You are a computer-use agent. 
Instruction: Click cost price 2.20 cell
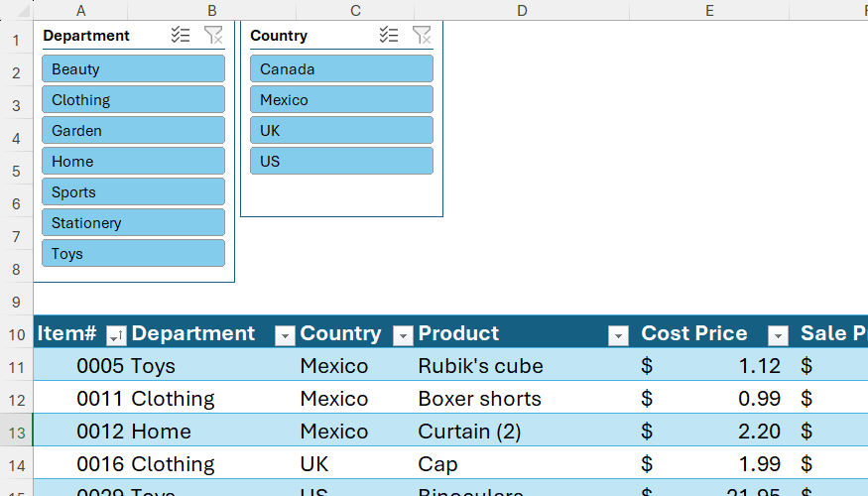coord(709,431)
